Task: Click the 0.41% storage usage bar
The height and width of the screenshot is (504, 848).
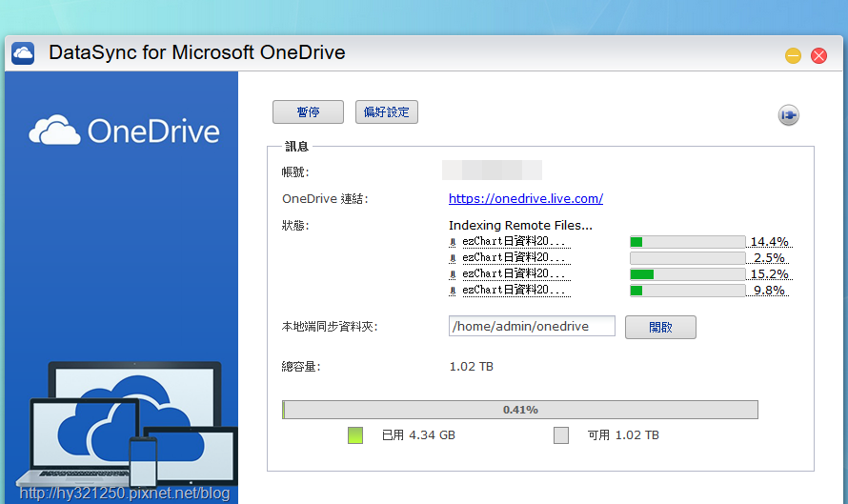Action: click(519, 410)
